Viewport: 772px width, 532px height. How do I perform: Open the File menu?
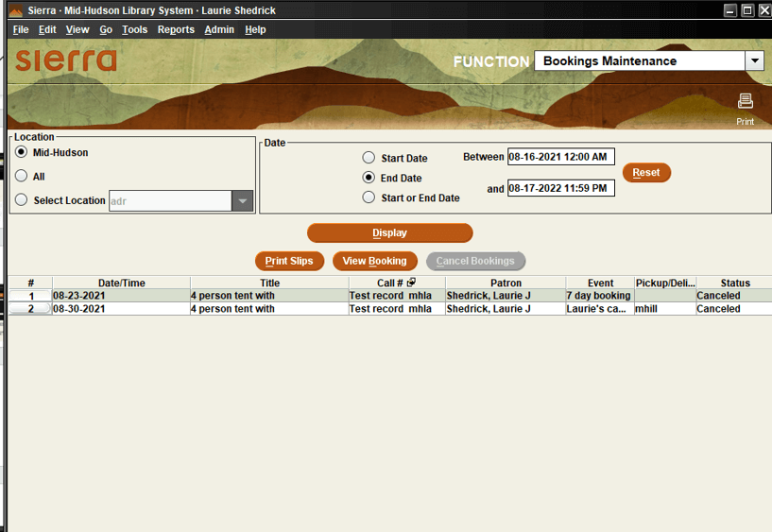(x=21, y=29)
